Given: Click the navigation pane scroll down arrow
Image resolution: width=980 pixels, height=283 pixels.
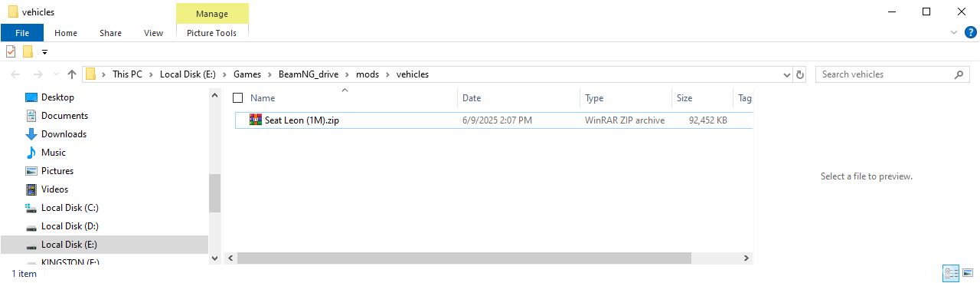Looking at the screenshot, I should click(214, 258).
